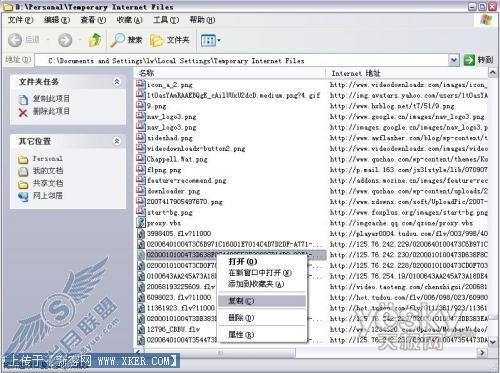Click inside the address path field
Screen dimensions: 500x373
pos(242,61)
